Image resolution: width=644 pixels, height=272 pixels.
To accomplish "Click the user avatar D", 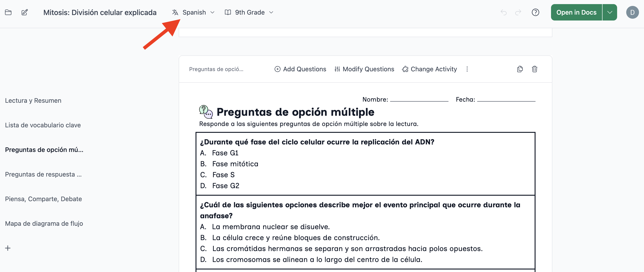I will 632,12.
